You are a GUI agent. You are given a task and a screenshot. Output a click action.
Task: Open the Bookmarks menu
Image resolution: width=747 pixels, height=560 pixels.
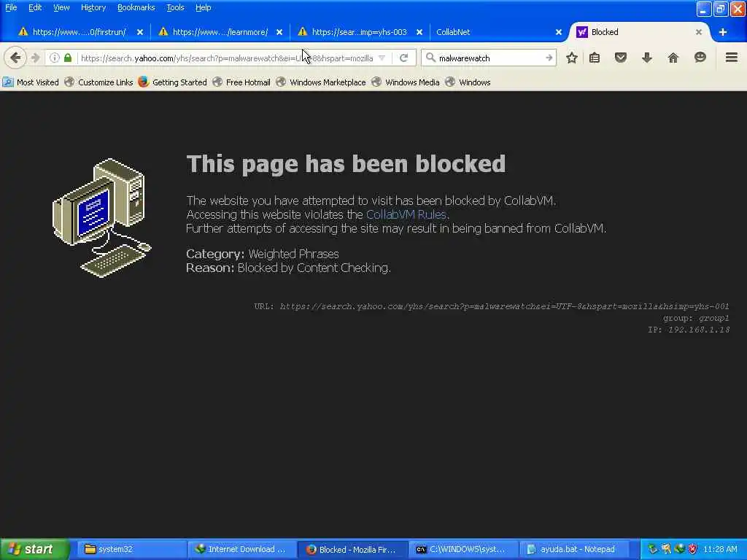[x=136, y=7]
